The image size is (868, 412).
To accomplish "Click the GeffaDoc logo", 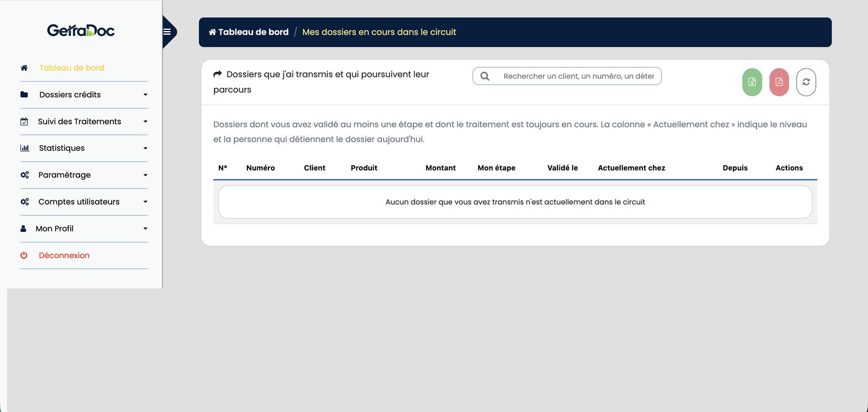I will pyautogui.click(x=81, y=30).
